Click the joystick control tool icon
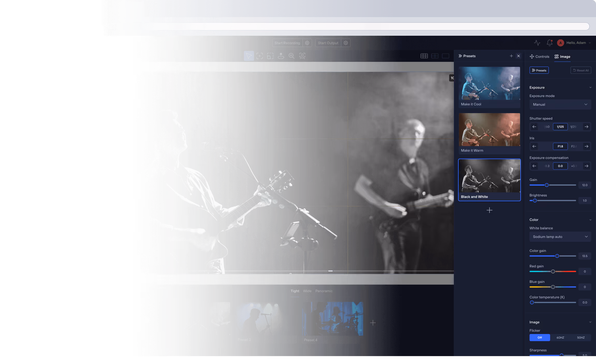 (x=281, y=56)
